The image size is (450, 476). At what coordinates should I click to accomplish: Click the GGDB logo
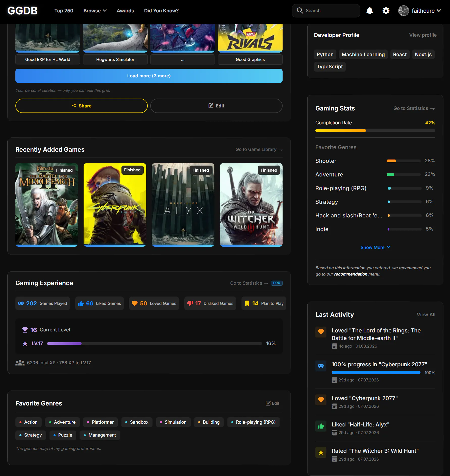22,11
